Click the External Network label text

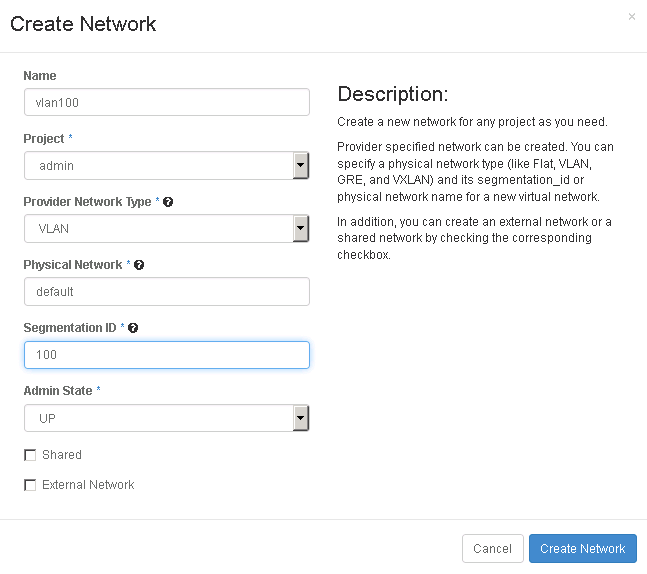click(x=88, y=485)
